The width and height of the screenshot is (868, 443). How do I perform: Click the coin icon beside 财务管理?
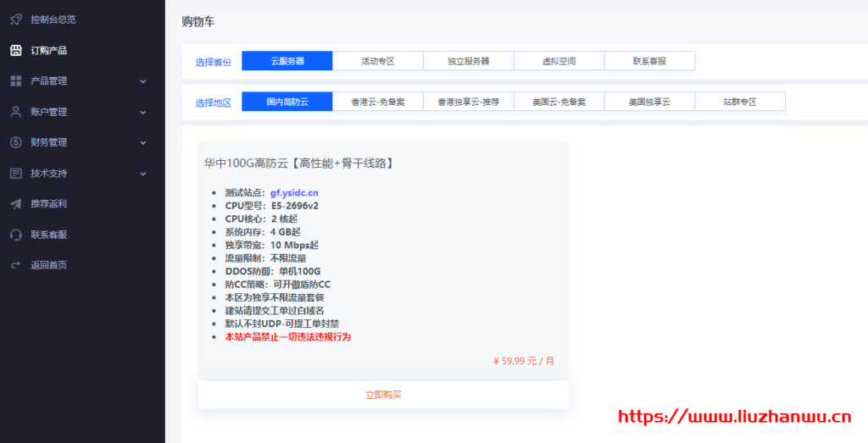pyautogui.click(x=15, y=142)
